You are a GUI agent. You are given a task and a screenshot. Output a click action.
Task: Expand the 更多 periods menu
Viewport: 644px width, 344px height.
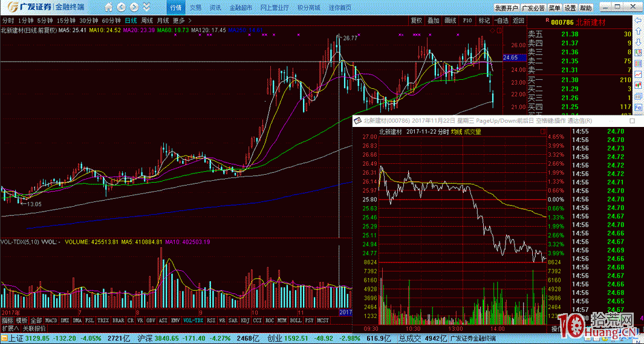[x=181, y=21]
